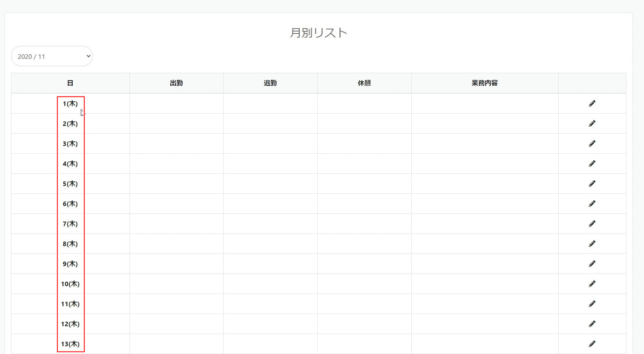
Task: Edit the row for 1(木)
Action: click(592, 103)
